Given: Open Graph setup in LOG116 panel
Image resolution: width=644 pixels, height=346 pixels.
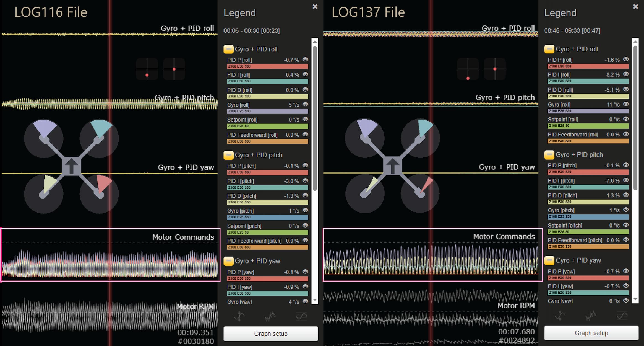Looking at the screenshot, I should point(270,334).
